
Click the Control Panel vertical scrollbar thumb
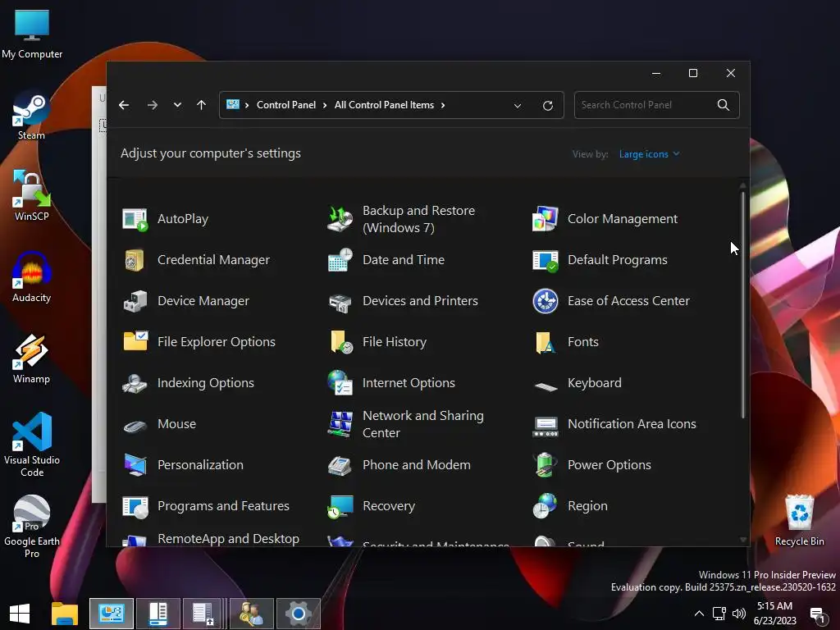click(742, 304)
